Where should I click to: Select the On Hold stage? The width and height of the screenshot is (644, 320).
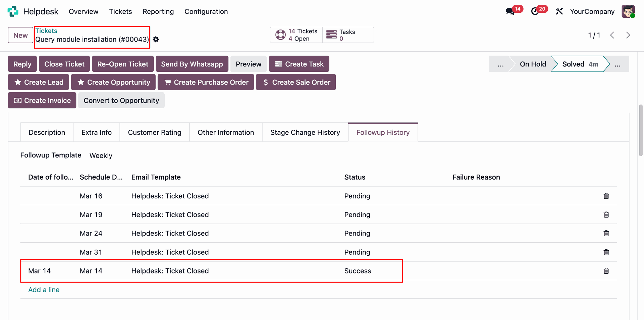pos(533,64)
